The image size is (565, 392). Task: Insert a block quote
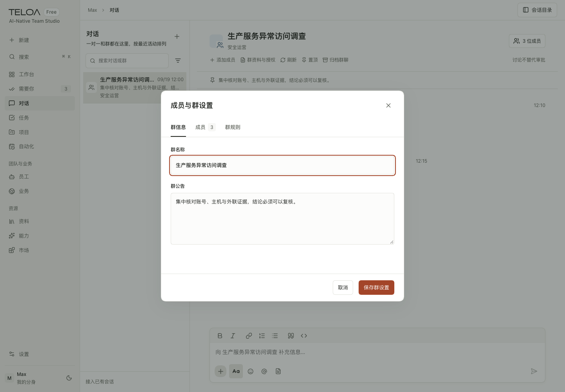click(291, 336)
